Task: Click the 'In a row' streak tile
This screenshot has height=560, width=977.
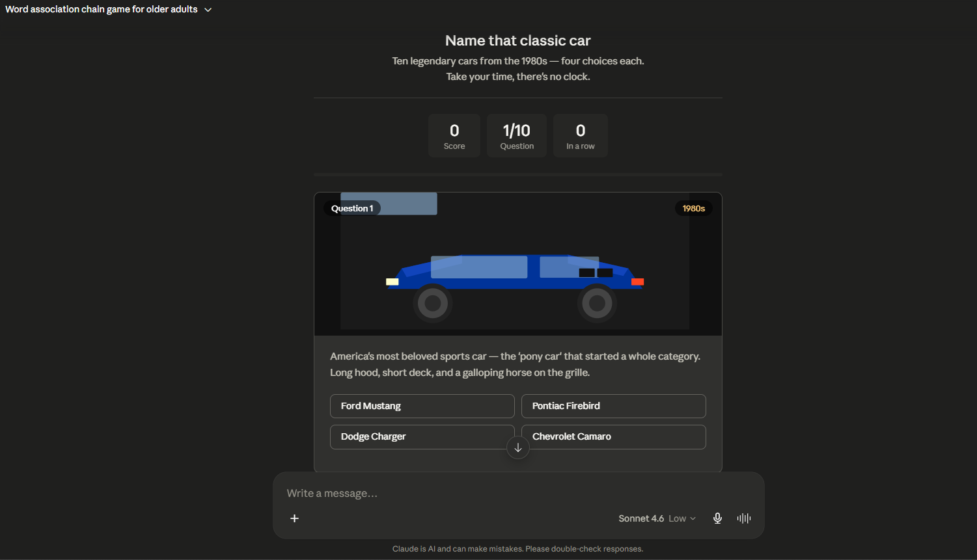Action: tap(581, 135)
